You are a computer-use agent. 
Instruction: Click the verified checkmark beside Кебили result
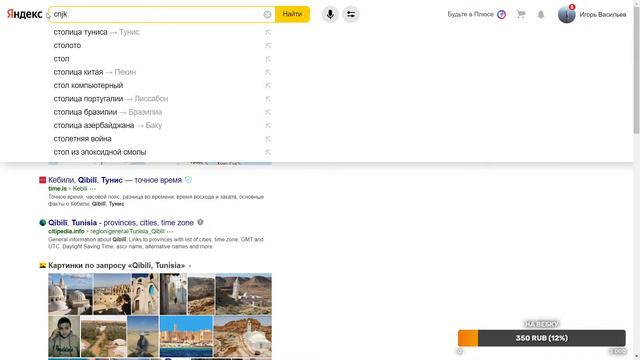[188, 180]
